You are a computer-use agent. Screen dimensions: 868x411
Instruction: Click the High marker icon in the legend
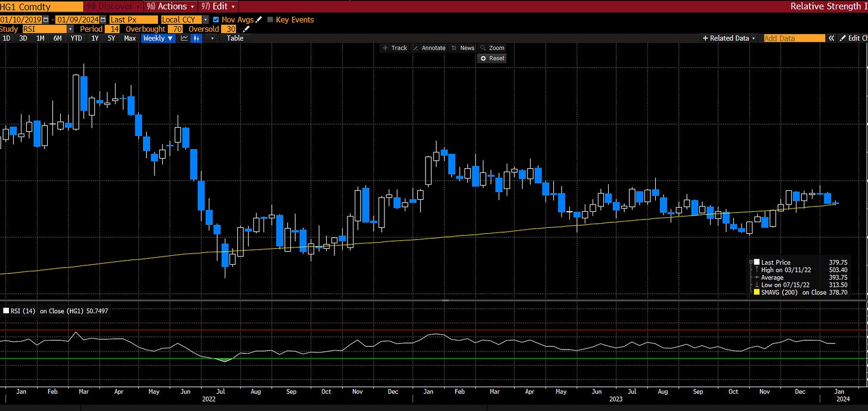click(x=757, y=270)
